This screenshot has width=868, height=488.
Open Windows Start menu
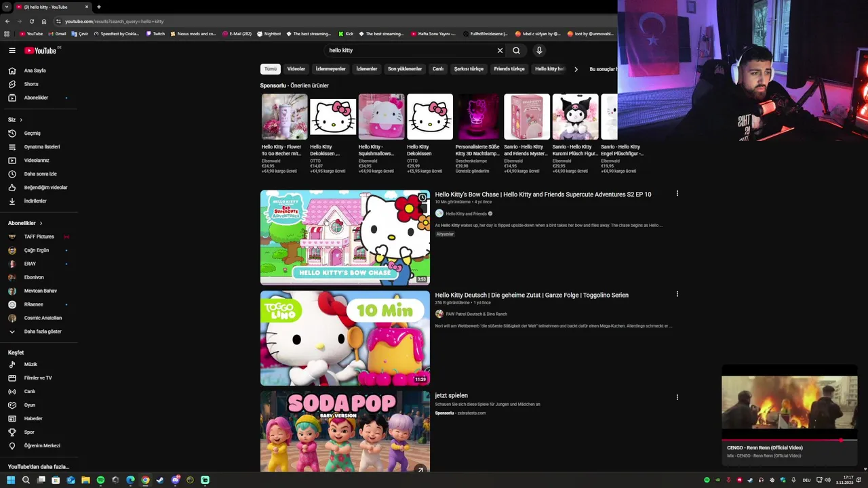click(11, 480)
